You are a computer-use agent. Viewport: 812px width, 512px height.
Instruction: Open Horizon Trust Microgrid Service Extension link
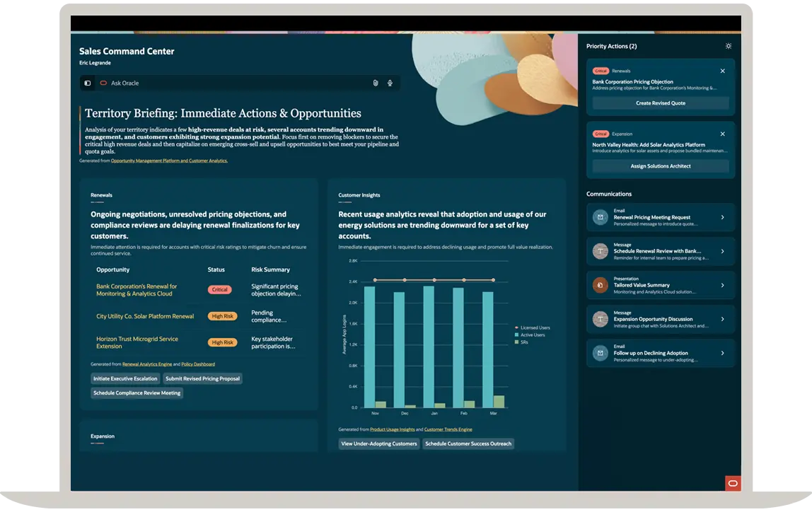(137, 343)
